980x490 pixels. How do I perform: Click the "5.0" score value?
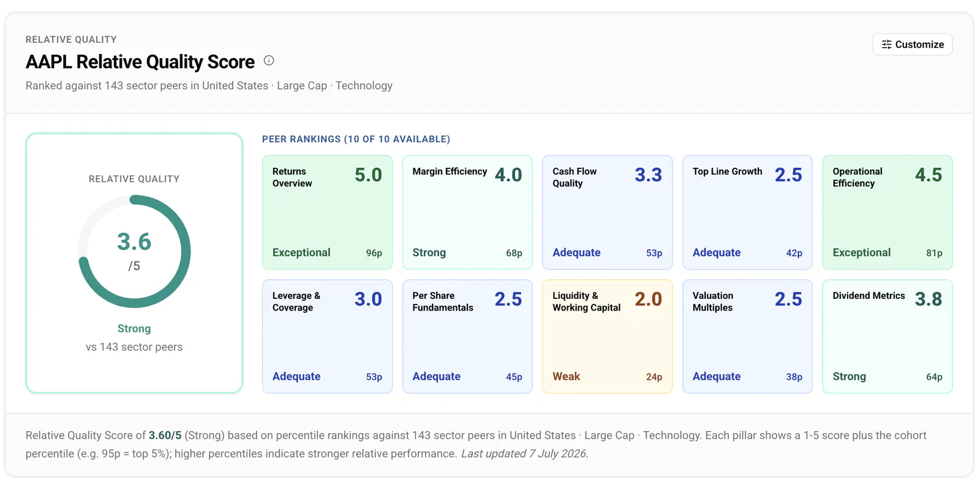click(368, 175)
